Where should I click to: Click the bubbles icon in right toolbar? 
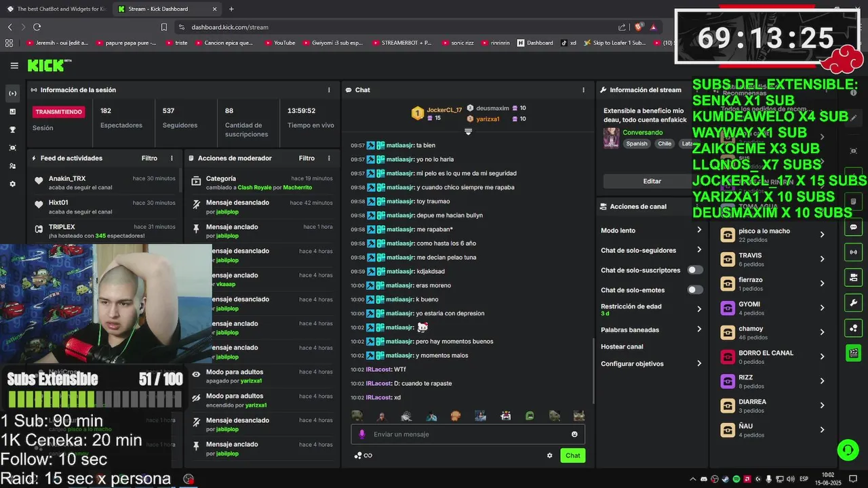pyautogui.click(x=853, y=328)
